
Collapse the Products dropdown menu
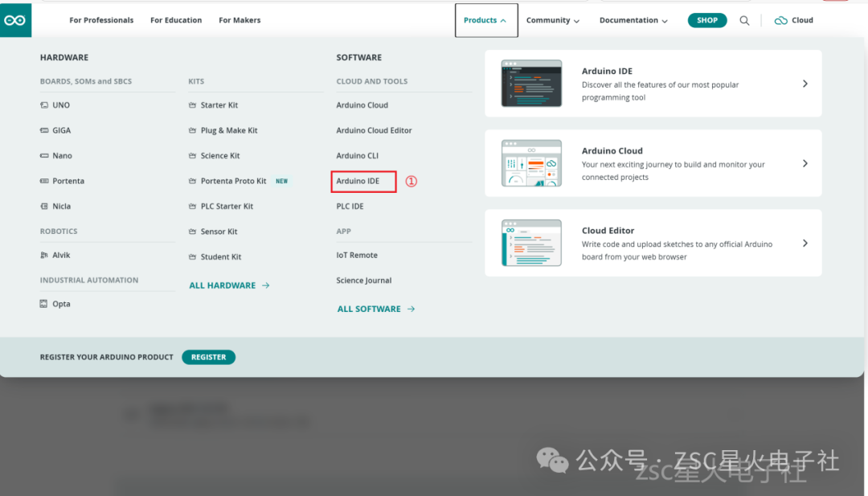(x=486, y=20)
